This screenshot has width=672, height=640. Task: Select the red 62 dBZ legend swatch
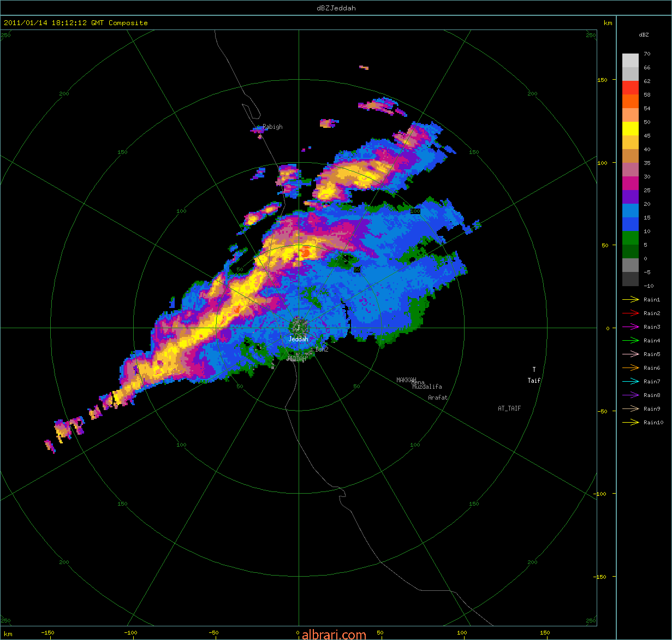click(631, 87)
